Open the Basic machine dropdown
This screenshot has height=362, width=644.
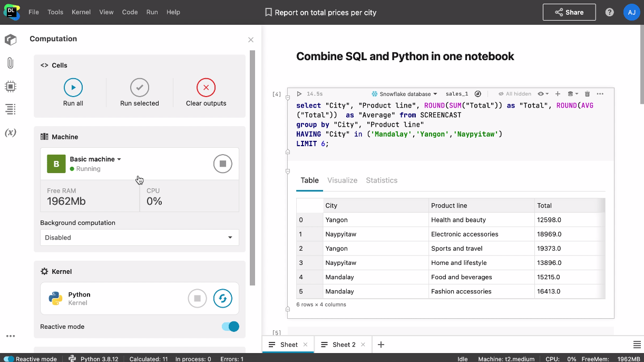95,159
